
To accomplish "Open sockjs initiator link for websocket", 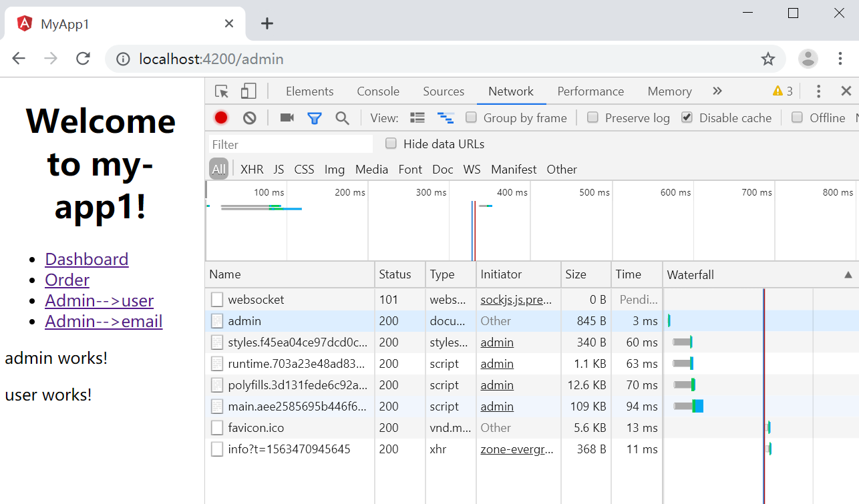I will click(516, 300).
